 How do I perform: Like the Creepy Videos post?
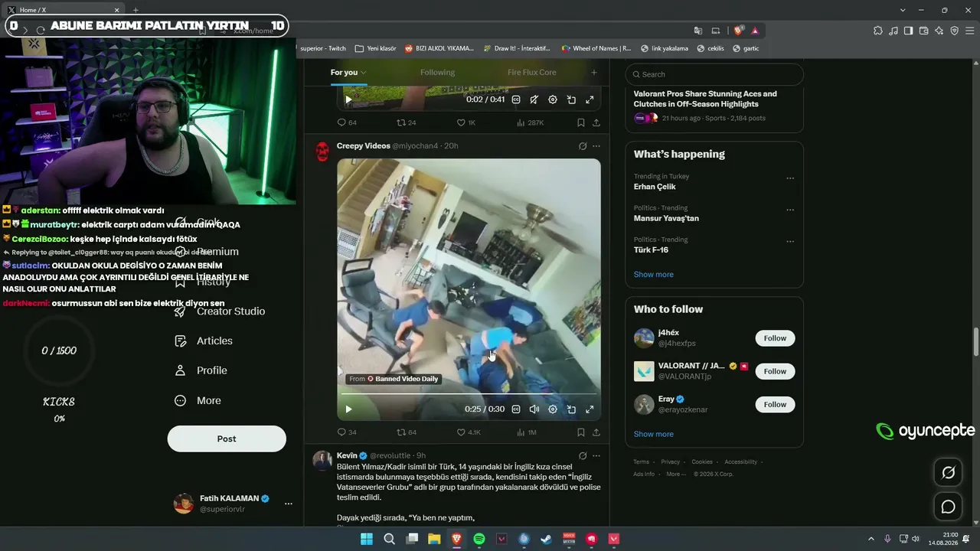click(469, 432)
